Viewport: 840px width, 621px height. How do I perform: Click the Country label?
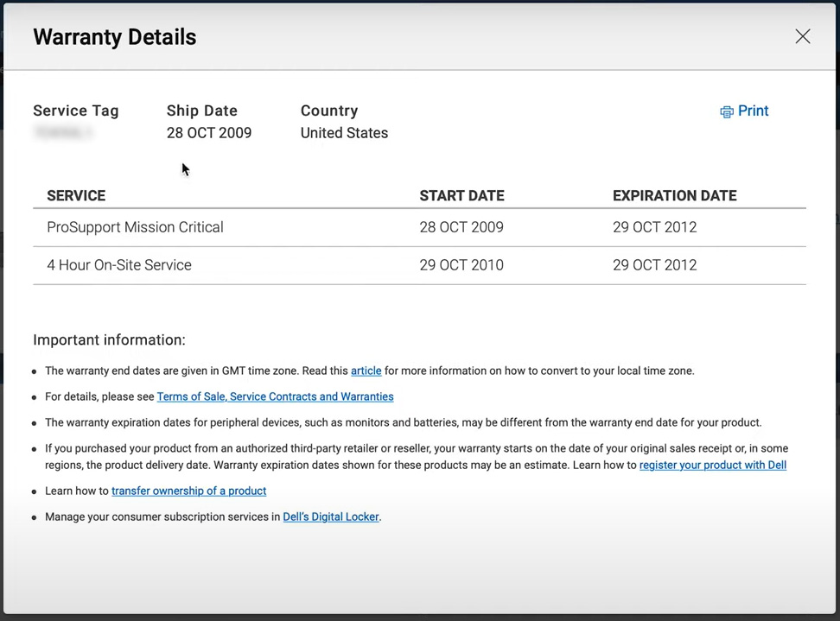[x=329, y=111]
